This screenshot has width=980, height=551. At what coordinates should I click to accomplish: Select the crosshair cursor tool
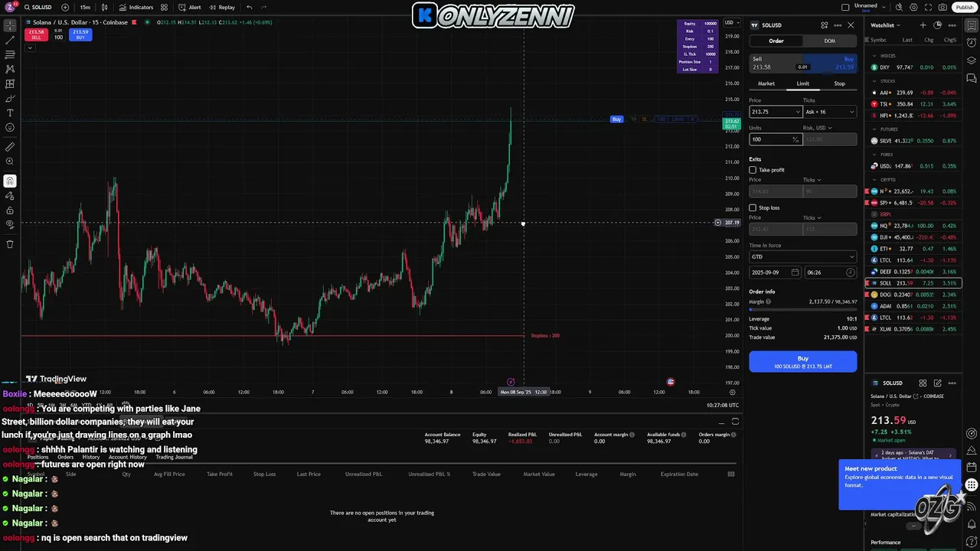[x=10, y=25]
